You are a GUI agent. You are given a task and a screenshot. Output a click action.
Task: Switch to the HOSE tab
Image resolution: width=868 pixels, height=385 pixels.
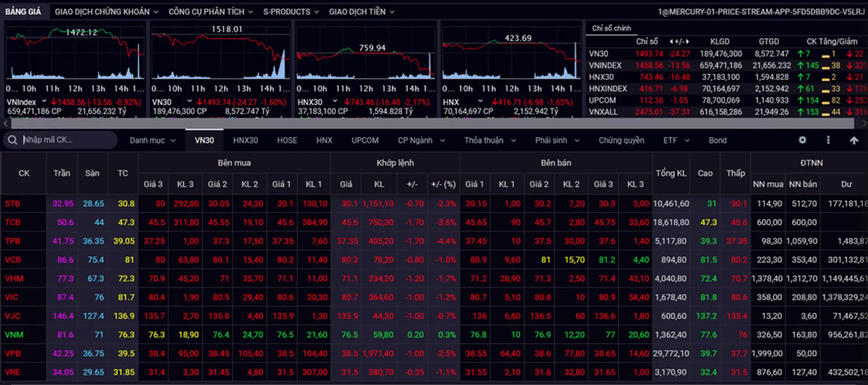(287, 141)
